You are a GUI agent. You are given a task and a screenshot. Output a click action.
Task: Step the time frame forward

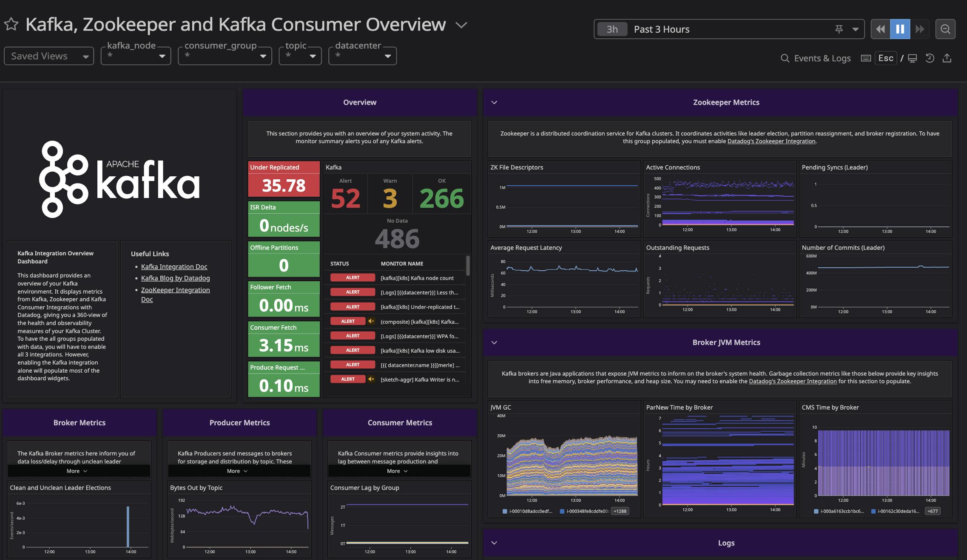click(x=920, y=29)
